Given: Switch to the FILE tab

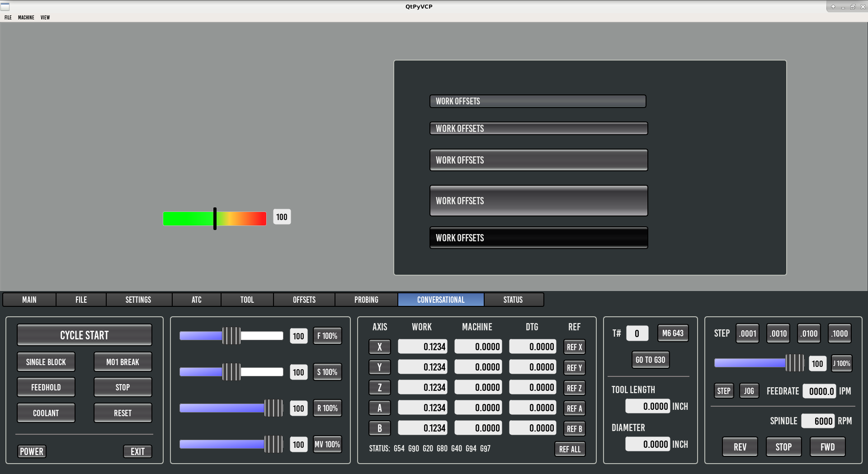Looking at the screenshot, I should tap(81, 300).
